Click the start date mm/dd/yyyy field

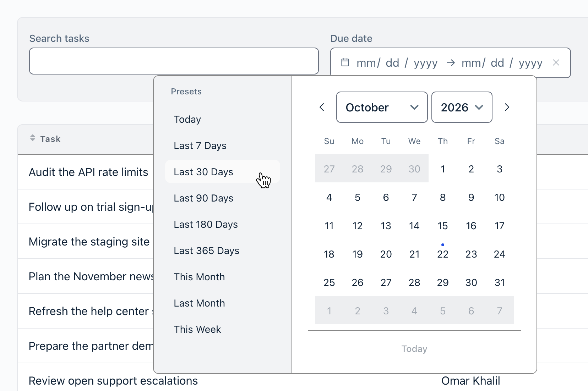click(x=397, y=63)
